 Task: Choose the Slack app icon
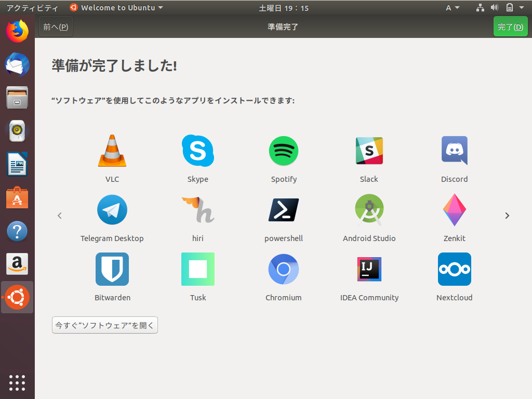[x=369, y=151]
